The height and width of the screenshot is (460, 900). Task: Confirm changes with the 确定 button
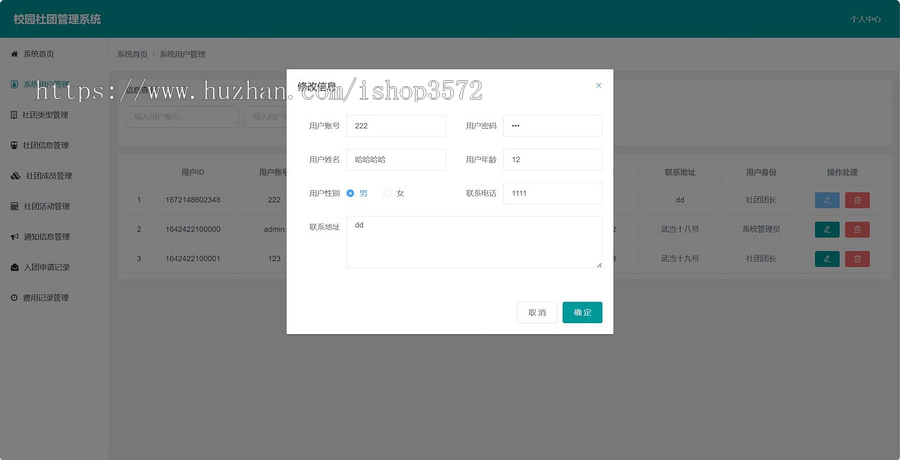[583, 312]
